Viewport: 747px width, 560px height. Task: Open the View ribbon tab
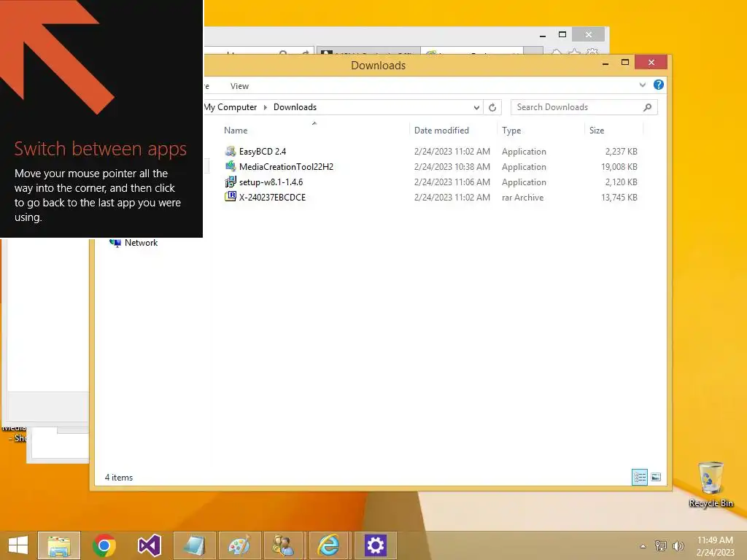239,86
